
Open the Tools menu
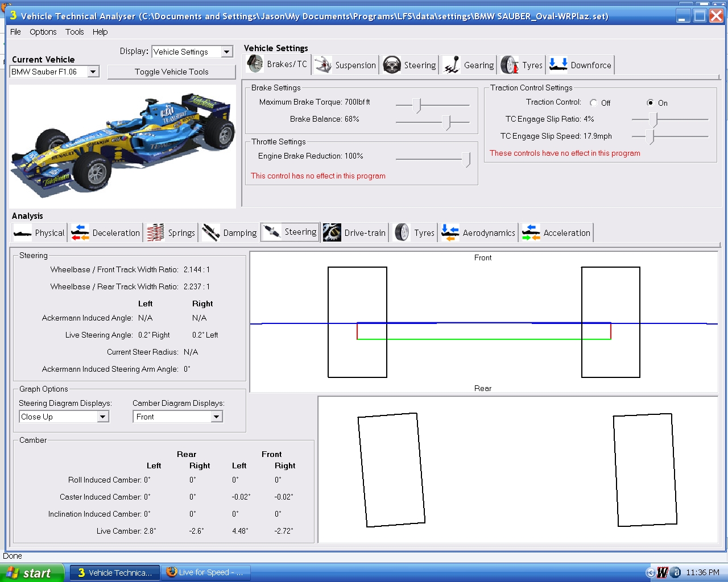(75, 32)
